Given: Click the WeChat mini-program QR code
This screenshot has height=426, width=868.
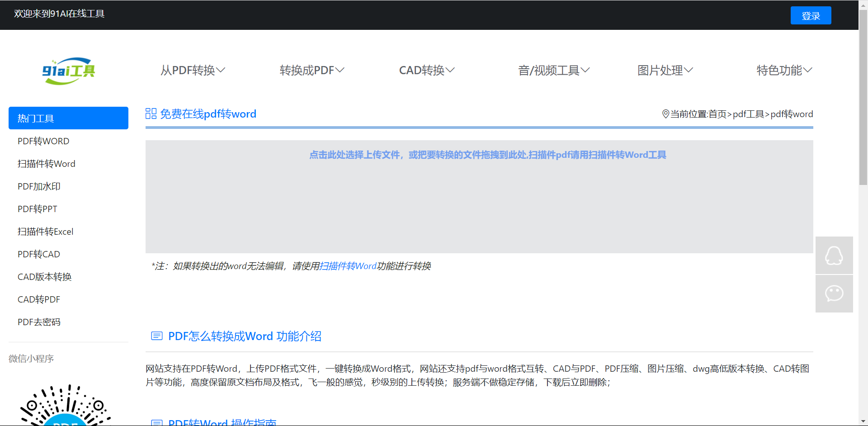Looking at the screenshot, I should (x=66, y=406).
